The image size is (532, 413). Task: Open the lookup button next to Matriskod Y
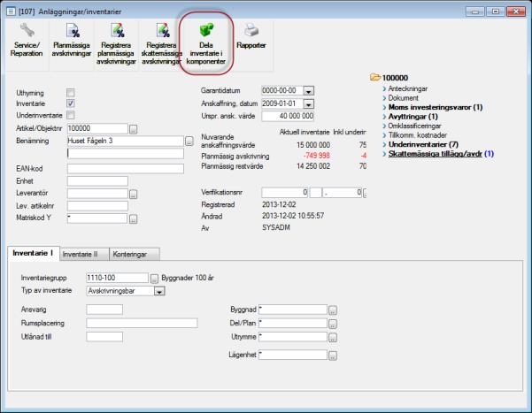click(134, 219)
